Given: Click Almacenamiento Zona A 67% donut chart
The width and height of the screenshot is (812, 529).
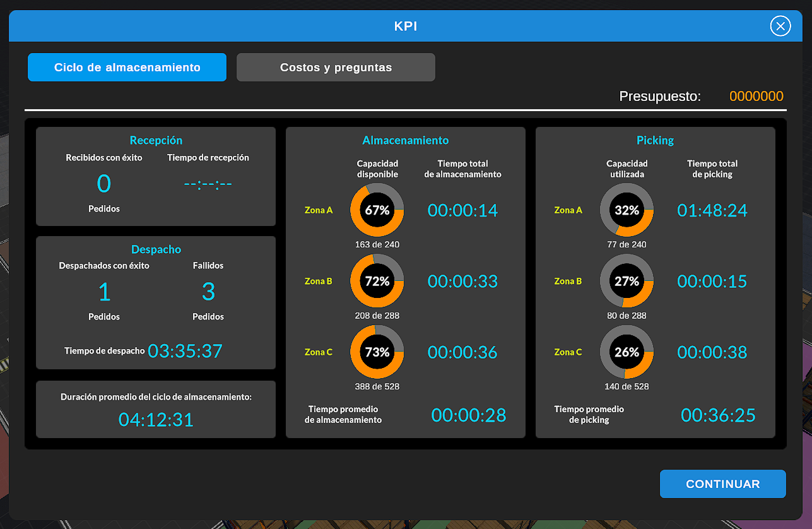Looking at the screenshot, I should click(x=377, y=210).
